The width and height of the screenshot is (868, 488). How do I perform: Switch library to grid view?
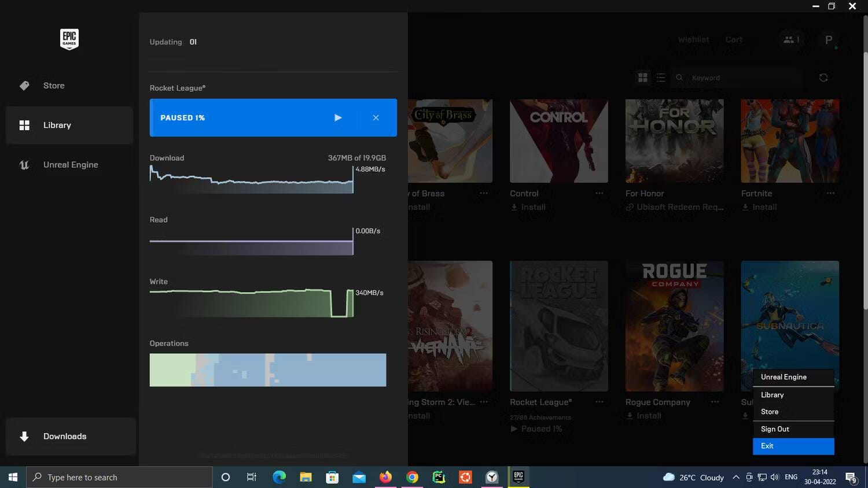point(642,77)
